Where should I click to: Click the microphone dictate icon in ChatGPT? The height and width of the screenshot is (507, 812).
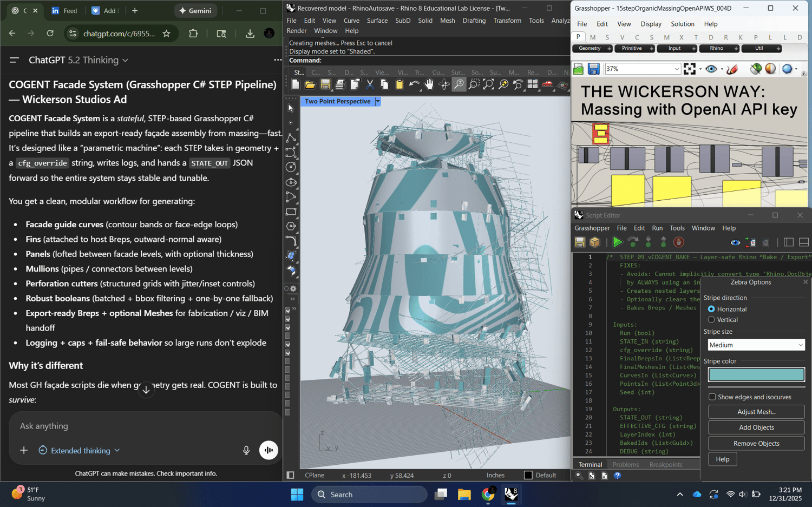pos(246,450)
